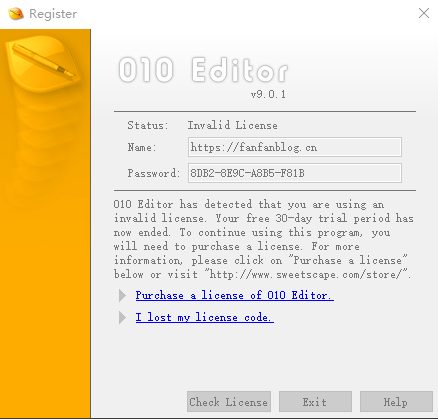The width and height of the screenshot is (438, 419).
Task: Click the Name input field
Action: click(295, 147)
